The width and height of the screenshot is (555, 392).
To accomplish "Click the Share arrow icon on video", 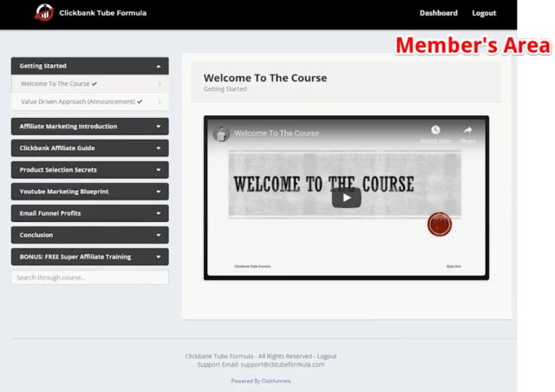I will click(x=467, y=130).
